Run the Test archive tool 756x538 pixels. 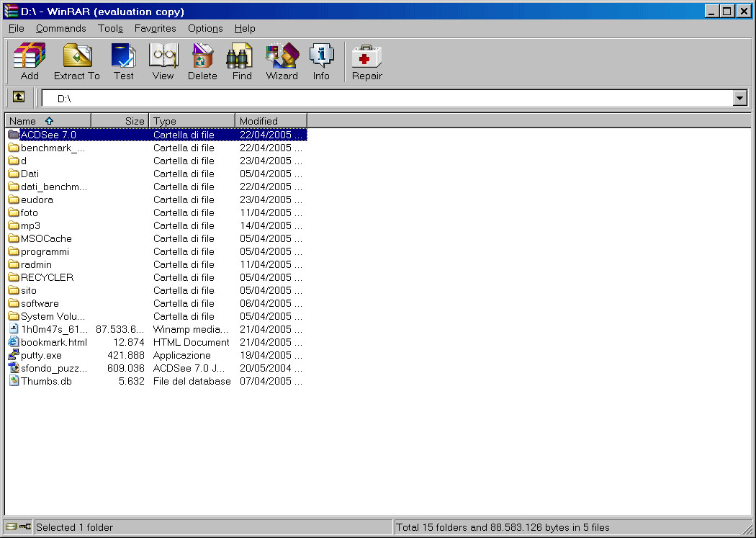point(123,55)
